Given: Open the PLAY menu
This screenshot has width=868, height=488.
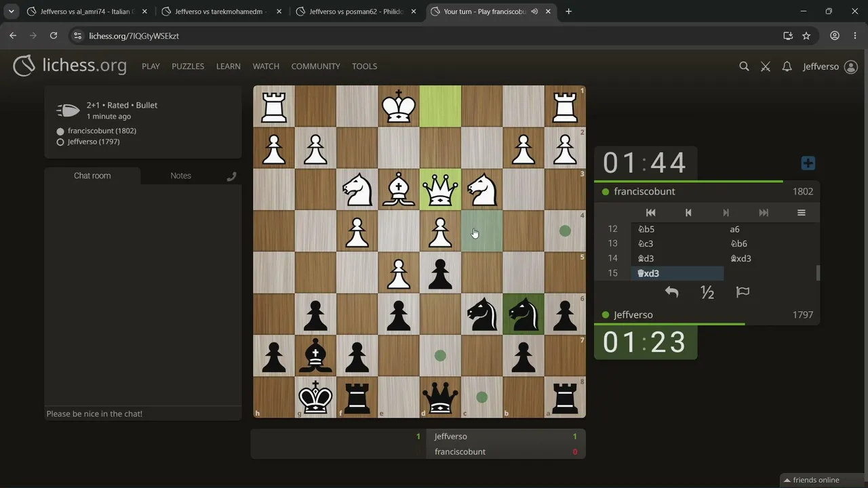Looking at the screenshot, I should (x=151, y=66).
